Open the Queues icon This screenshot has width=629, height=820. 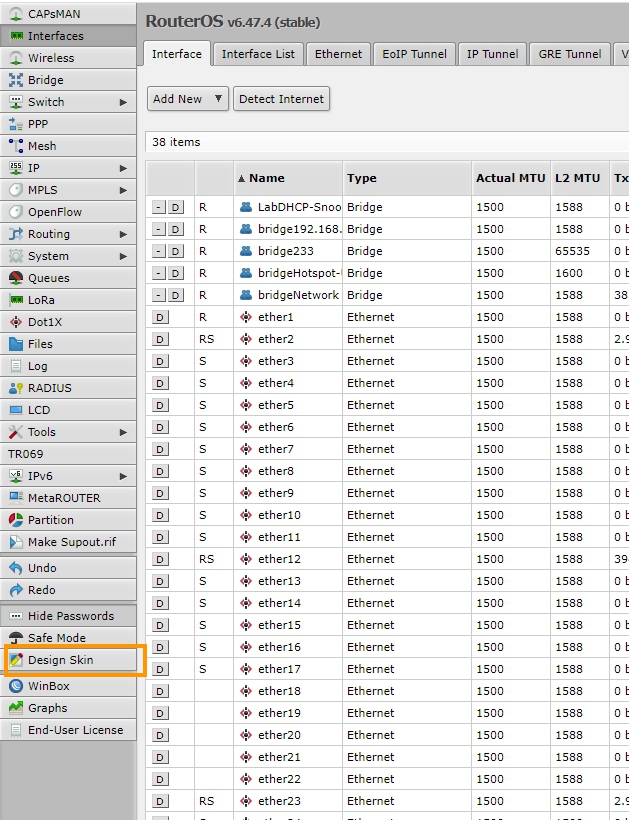click(x=16, y=278)
